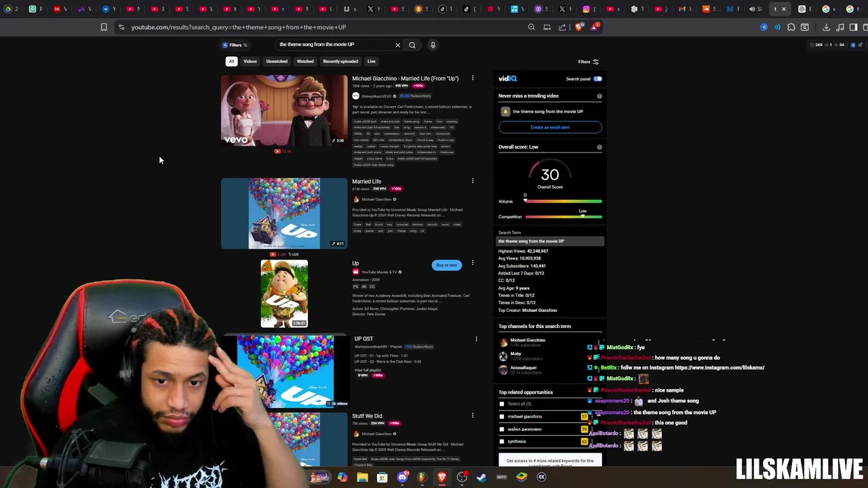
Task: Select the Watched filter chip
Action: point(305,61)
